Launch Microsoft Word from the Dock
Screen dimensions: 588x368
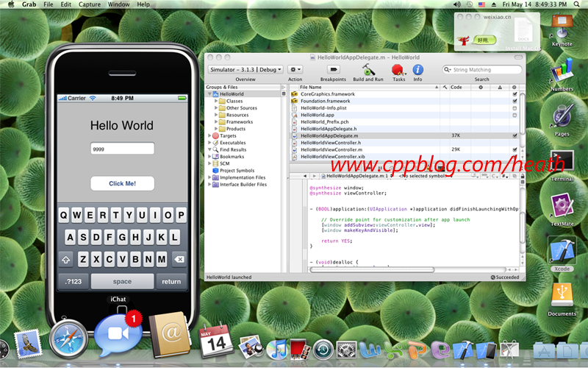[x=370, y=349]
